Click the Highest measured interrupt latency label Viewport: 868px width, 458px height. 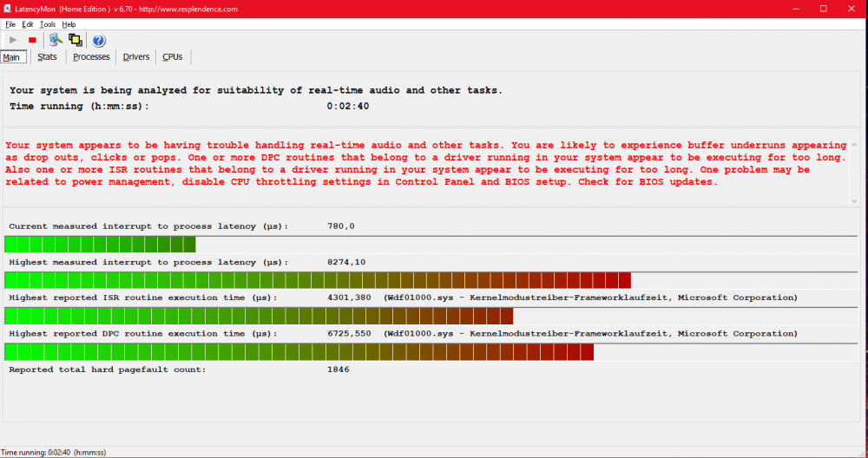click(149, 262)
